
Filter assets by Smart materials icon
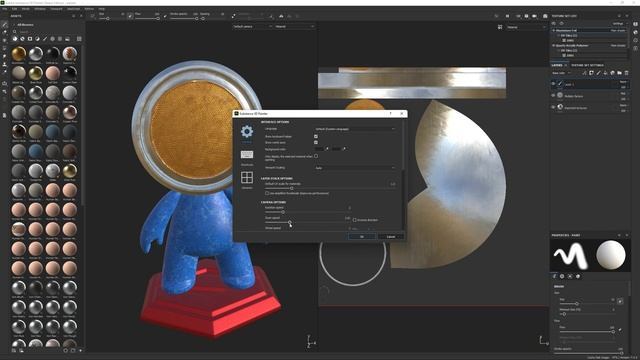pos(22,39)
